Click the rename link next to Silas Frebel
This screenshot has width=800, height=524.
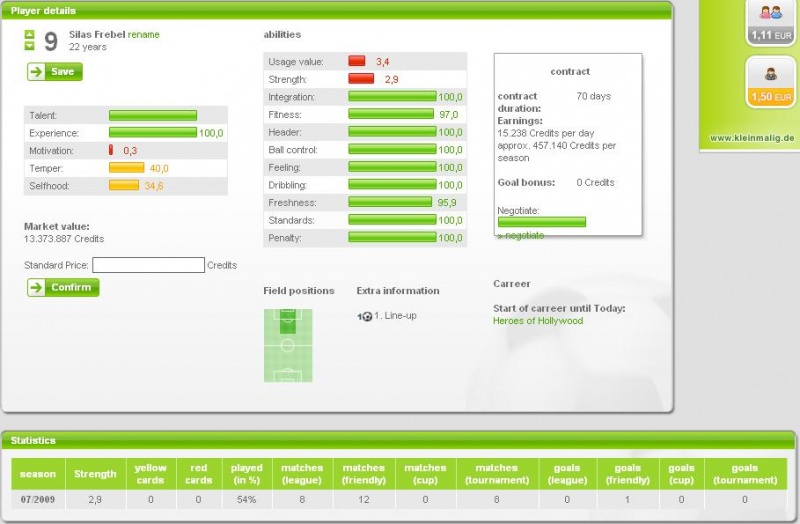click(x=143, y=34)
